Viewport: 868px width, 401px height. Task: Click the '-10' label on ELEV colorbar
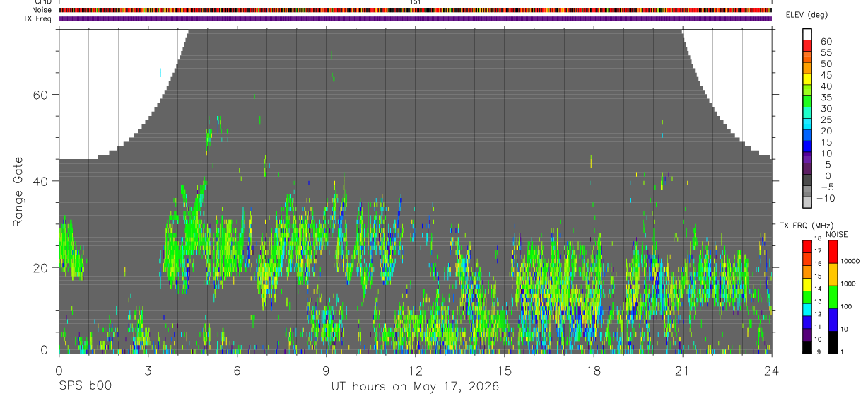click(x=826, y=199)
